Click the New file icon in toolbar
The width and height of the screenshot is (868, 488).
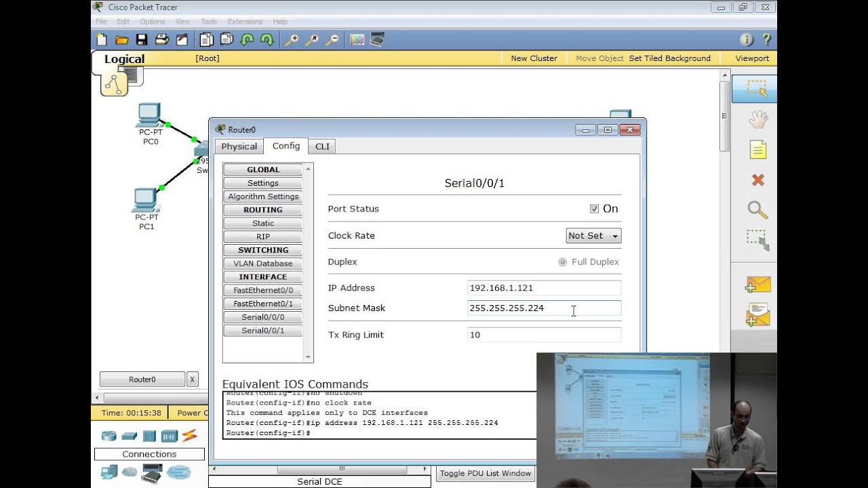[x=102, y=40]
